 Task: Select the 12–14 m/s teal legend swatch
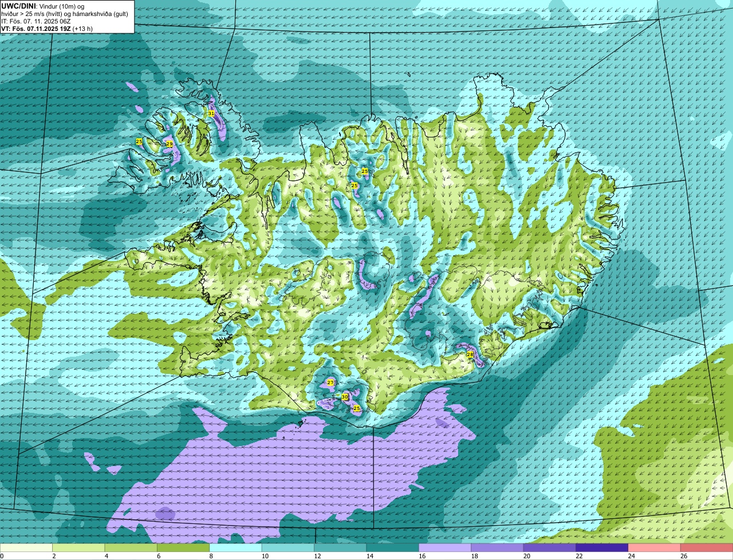pos(341,548)
